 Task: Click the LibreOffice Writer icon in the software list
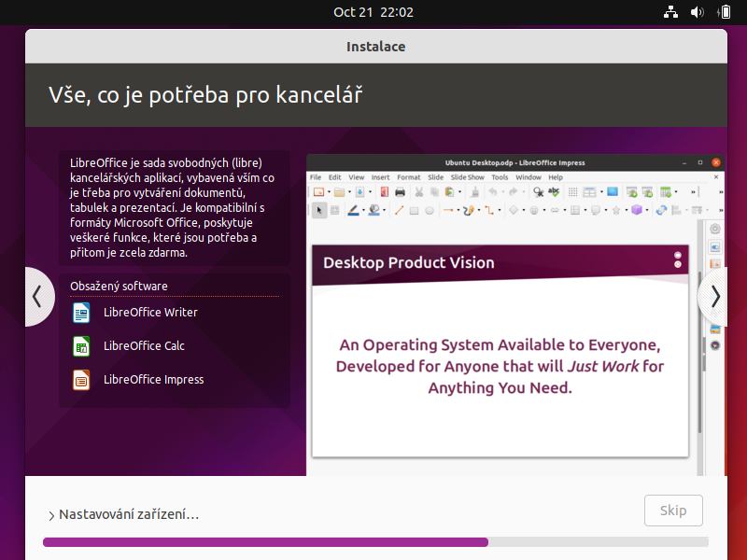pyautogui.click(x=80, y=313)
